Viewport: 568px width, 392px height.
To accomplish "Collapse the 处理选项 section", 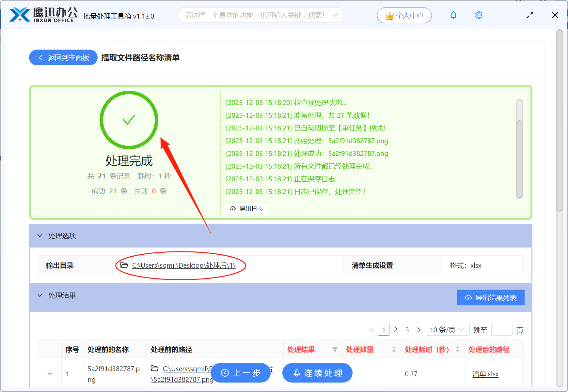I will tap(40, 235).
